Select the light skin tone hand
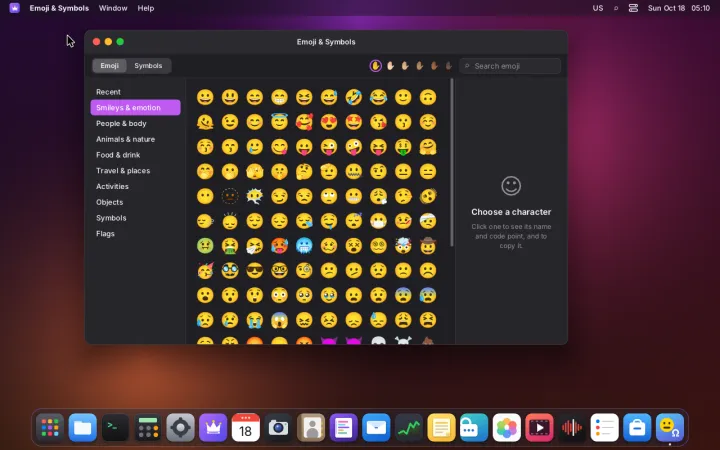 pyautogui.click(x=390, y=66)
